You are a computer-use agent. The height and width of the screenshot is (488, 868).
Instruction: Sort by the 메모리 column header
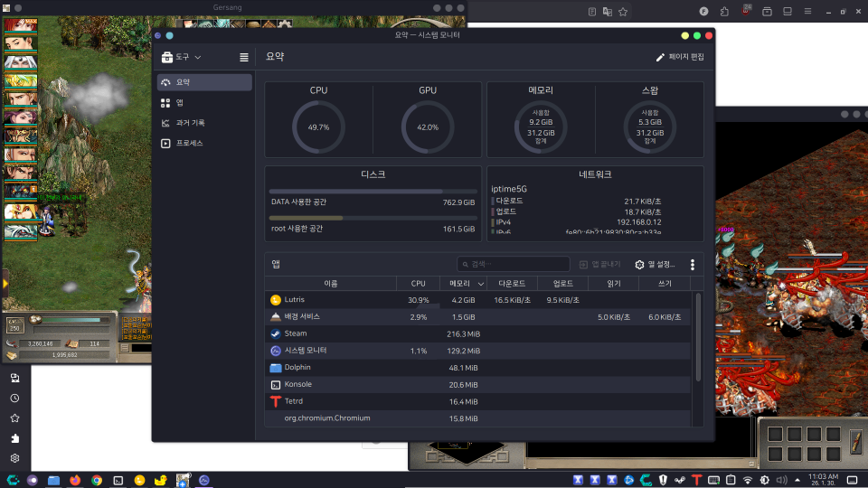(x=462, y=284)
